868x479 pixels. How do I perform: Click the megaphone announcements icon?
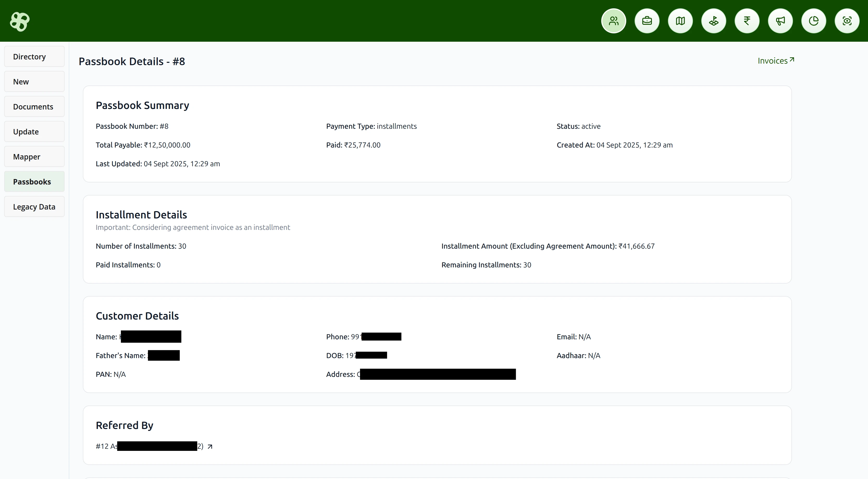tap(780, 21)
